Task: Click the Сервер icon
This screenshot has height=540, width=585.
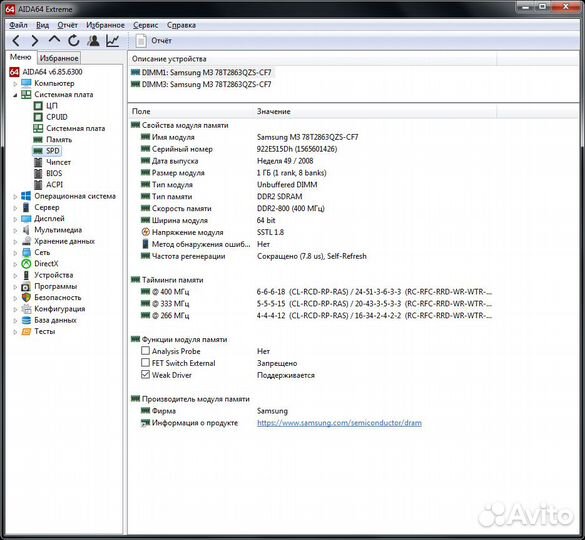Action: (x=26, y=207)
